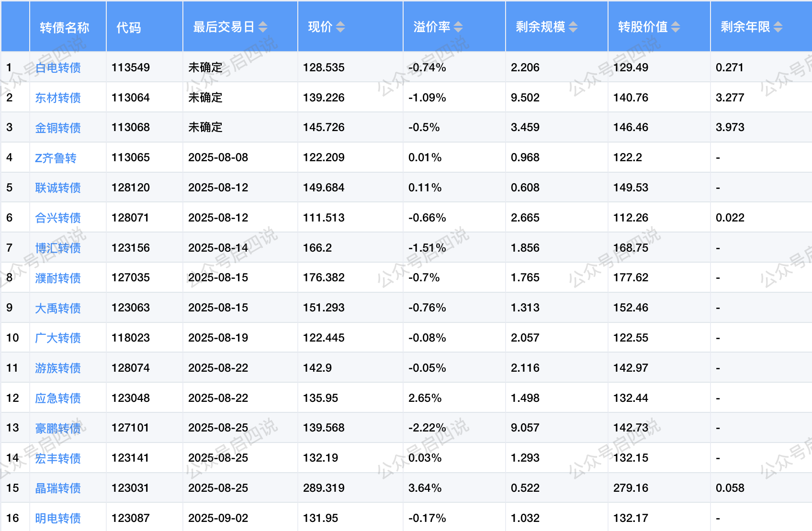
Task: Select the 联诚转债 link
Action: click(58, 188)
